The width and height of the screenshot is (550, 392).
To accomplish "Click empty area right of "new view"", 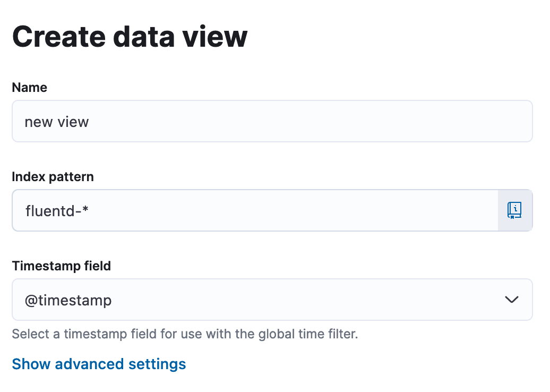I will click(x=319, y=122).
